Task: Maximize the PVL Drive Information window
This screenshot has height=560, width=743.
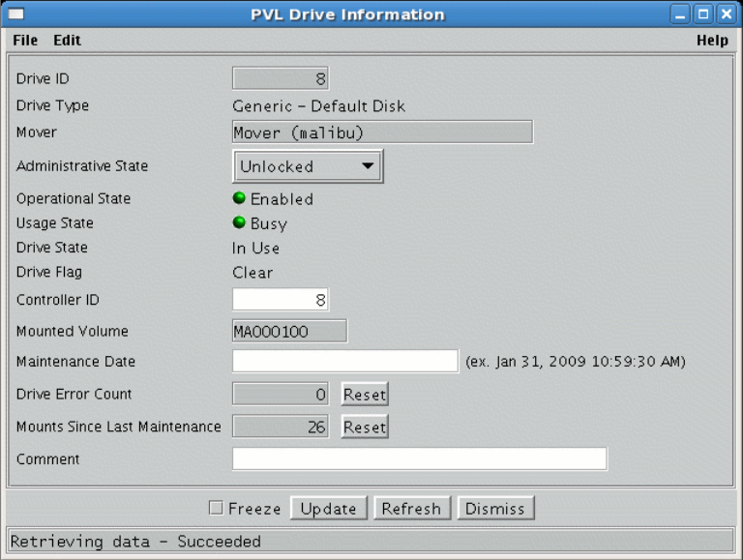Action: click(703, 15)
